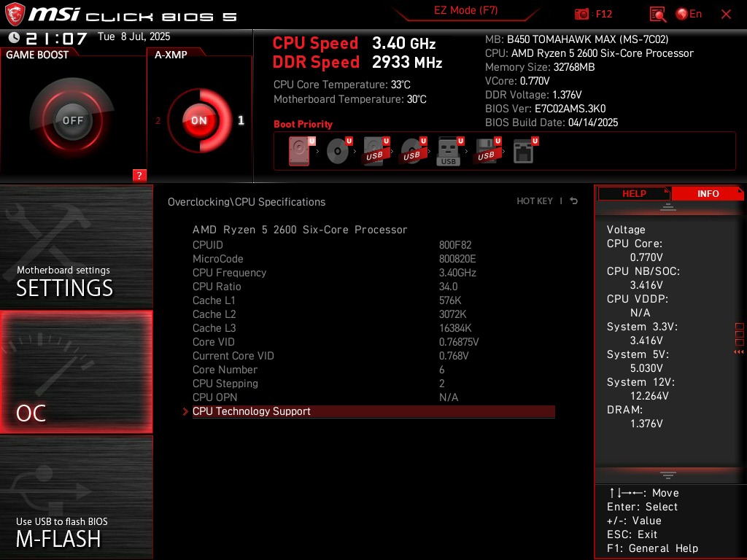Screen dimensions: 747x560
Task: Click the CPU Ratio value 34.0
Action: pos(449,286)
